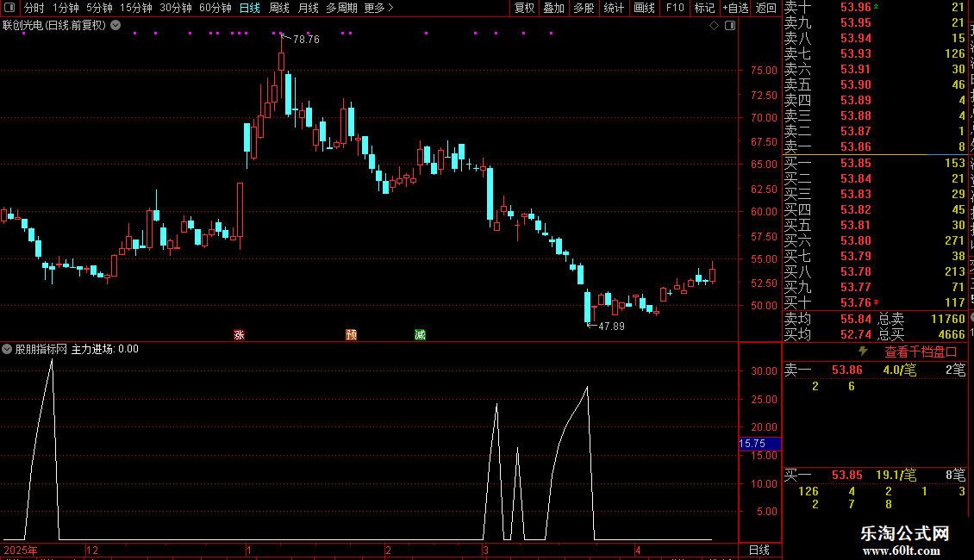The image size is (974, 560).
Task: Click the lightning bolt icon
Action: point(863,352)
